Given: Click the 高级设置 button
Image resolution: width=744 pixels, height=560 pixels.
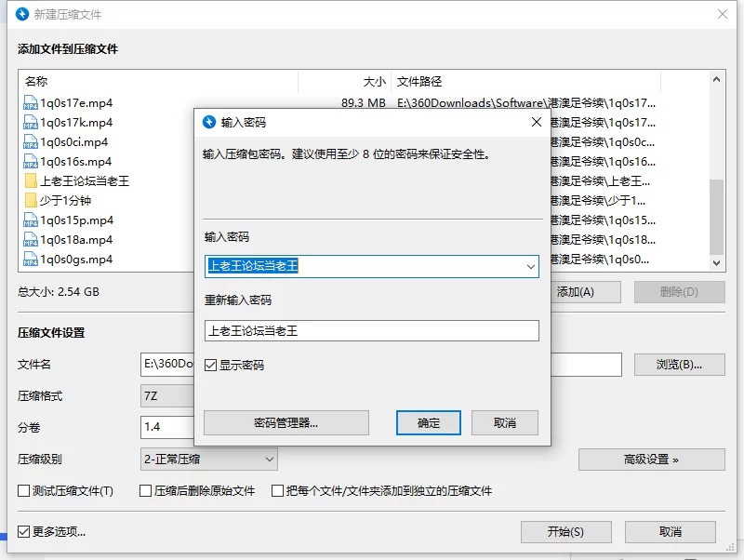Looking at the screenshot, I should pos(651,460).
